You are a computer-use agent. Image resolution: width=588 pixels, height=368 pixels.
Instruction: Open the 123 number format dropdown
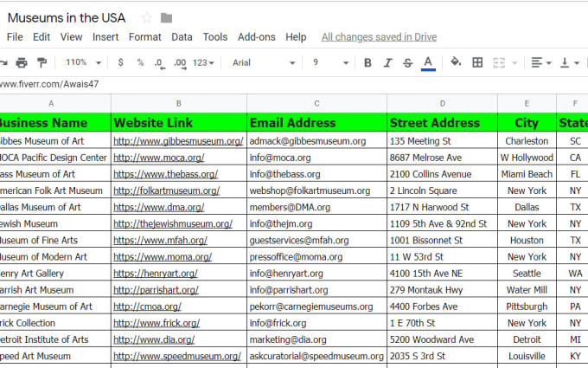(x=203, y=62)
